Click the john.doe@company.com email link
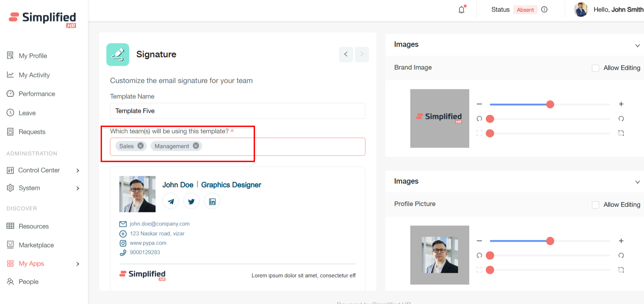The image size is (644, 304). pos(160,224)
